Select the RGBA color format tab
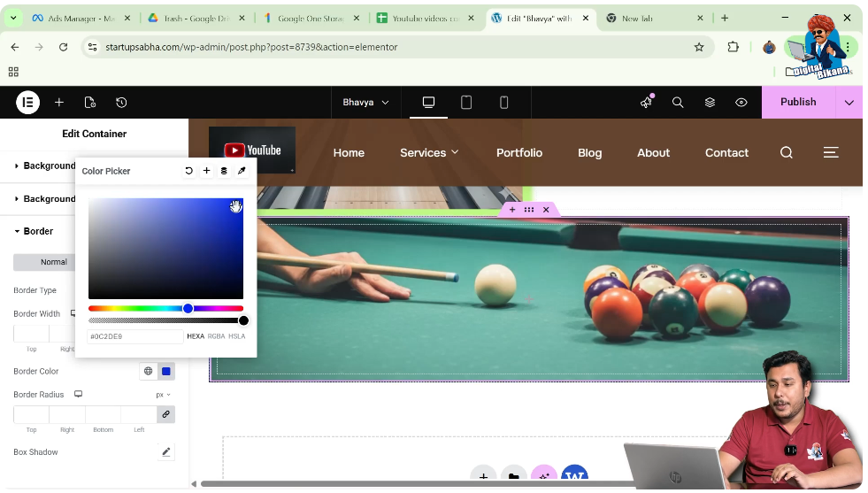This screenshot has height=493, width=868. (216, 336)
